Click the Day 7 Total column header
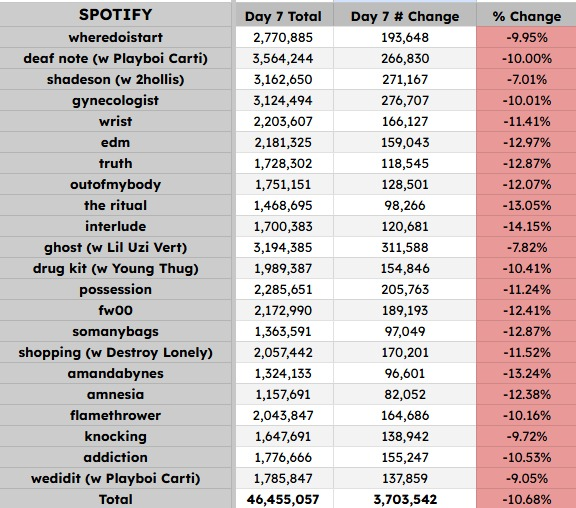 click(x=283, y=16)
